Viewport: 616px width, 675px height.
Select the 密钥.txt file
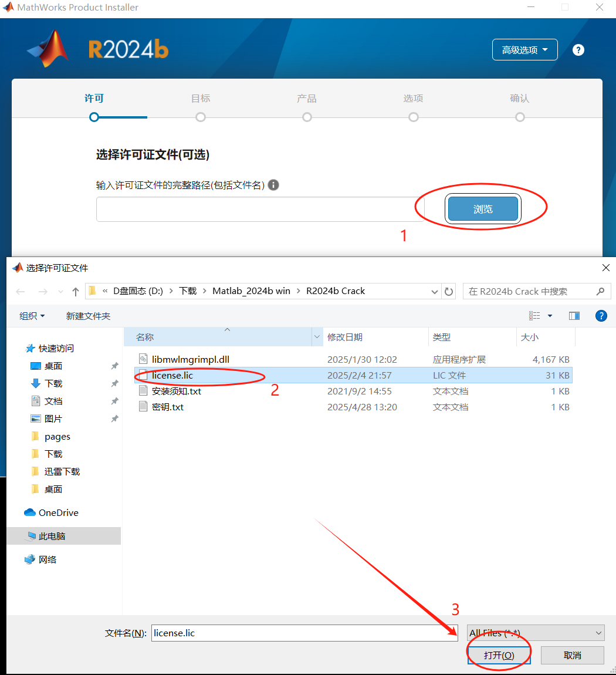(354, 407)
